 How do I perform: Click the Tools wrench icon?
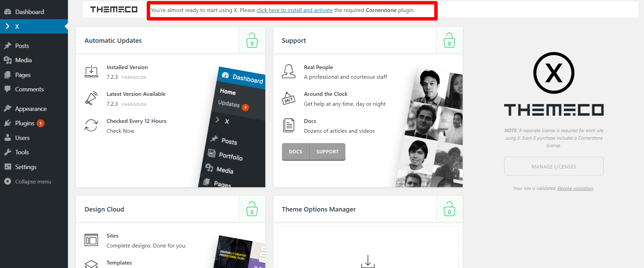pos(8,152)
